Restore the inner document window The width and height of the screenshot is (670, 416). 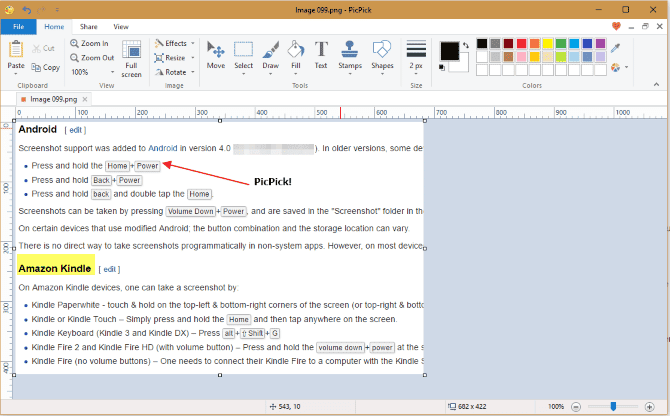click(645, 26)
